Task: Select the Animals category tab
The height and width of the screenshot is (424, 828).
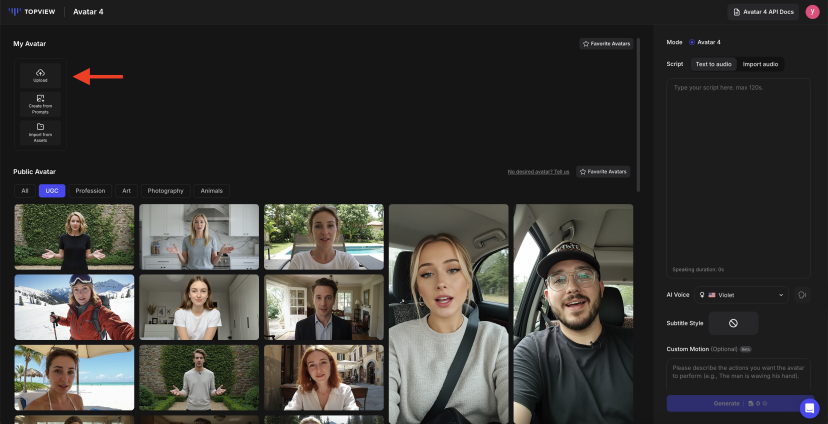Action: click(x=212, y=191)
